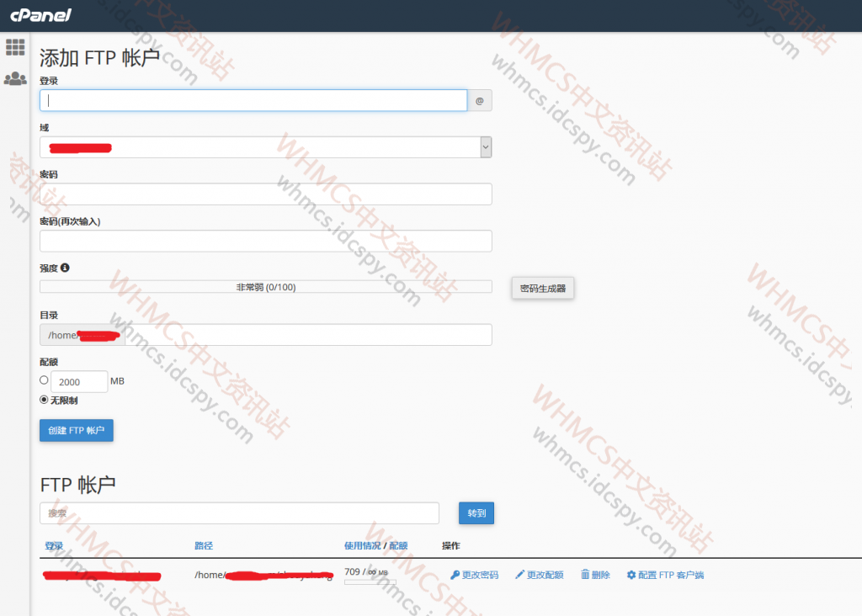862x616 pixels.
Task: Focus the FTP 帐户 search box
Action: 239,512
